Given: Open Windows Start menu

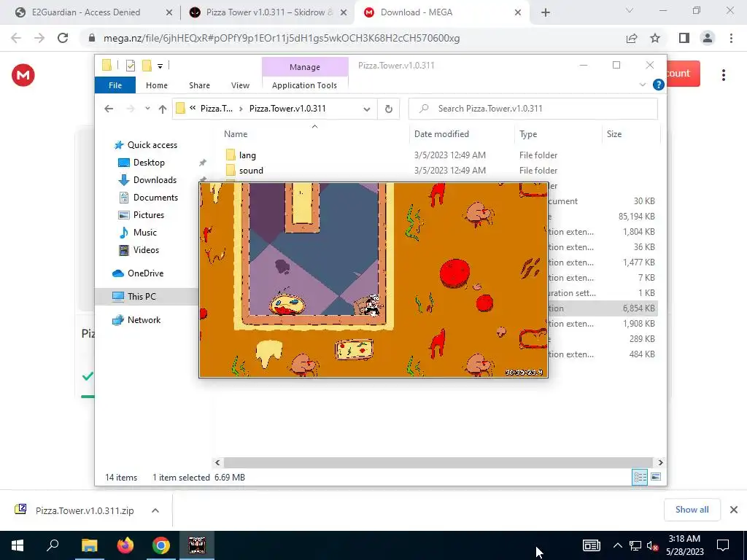Looking at the screenshot, I should pos(18,545).
